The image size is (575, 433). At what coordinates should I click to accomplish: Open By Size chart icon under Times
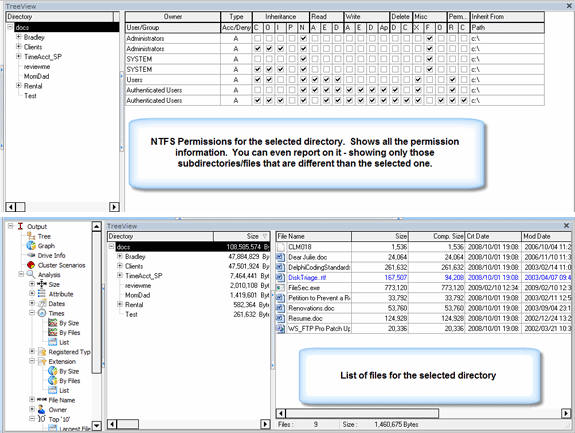coord(52,323)
